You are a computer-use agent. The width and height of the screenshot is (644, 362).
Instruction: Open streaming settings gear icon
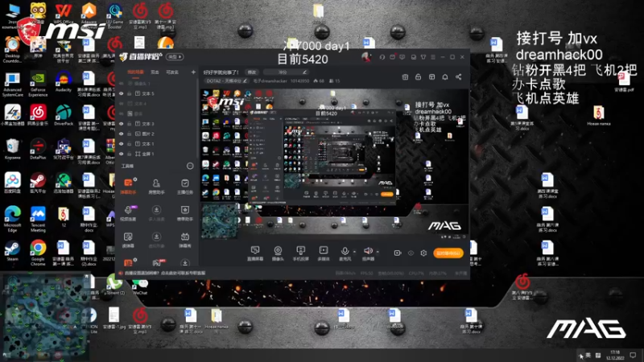(424, 253)
